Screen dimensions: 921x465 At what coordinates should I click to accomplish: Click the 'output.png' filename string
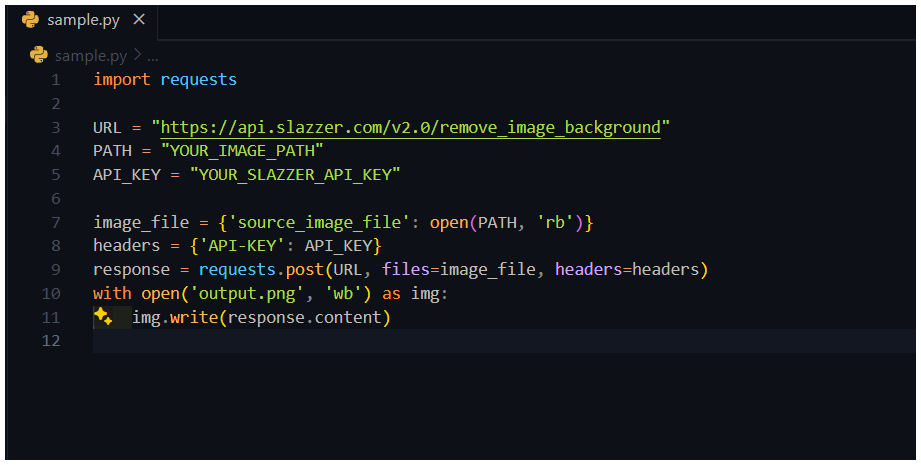point(247,294)
